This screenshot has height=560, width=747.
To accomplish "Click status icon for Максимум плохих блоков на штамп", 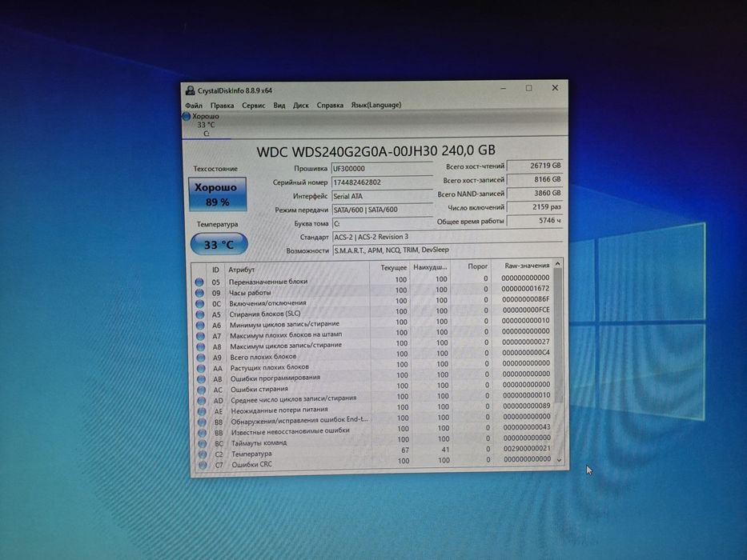I will [201, 336].
